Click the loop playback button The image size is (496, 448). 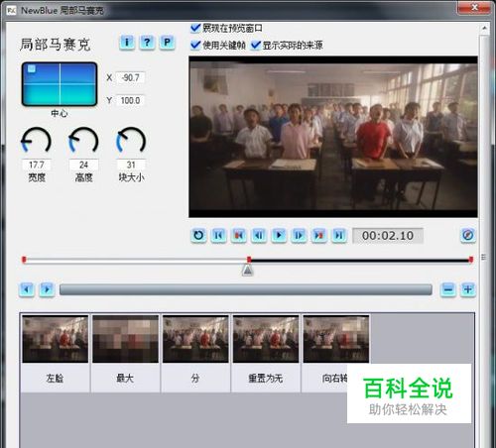[x=198, y=235]
